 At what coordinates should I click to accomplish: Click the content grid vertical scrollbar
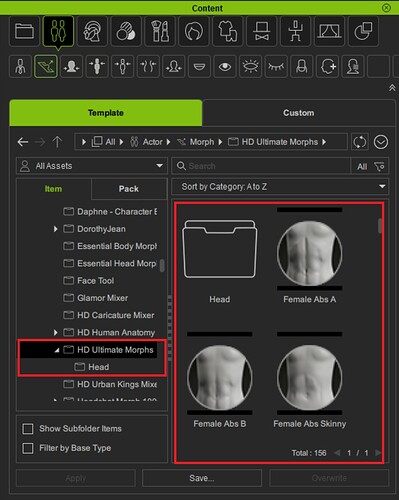coord(380,226)
